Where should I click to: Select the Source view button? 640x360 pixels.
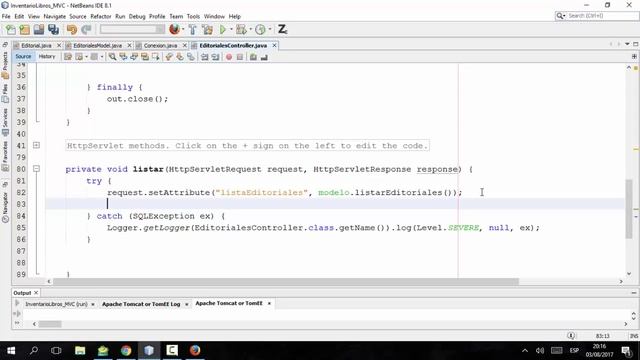(23, 57)
